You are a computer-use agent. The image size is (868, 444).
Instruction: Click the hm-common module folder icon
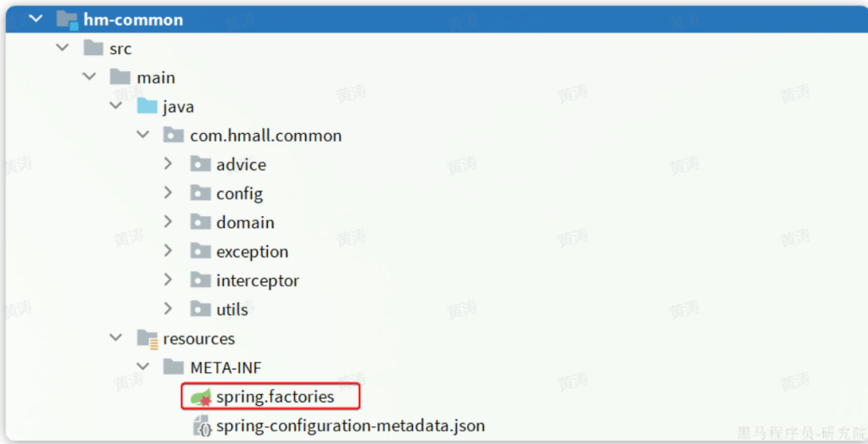tap(67, 19)
